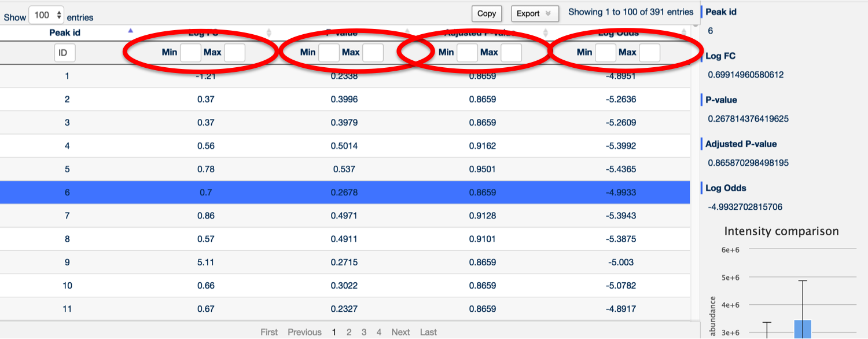
Task: Click the blue bar in Intensity comparison chart
Action: point(803,329)
